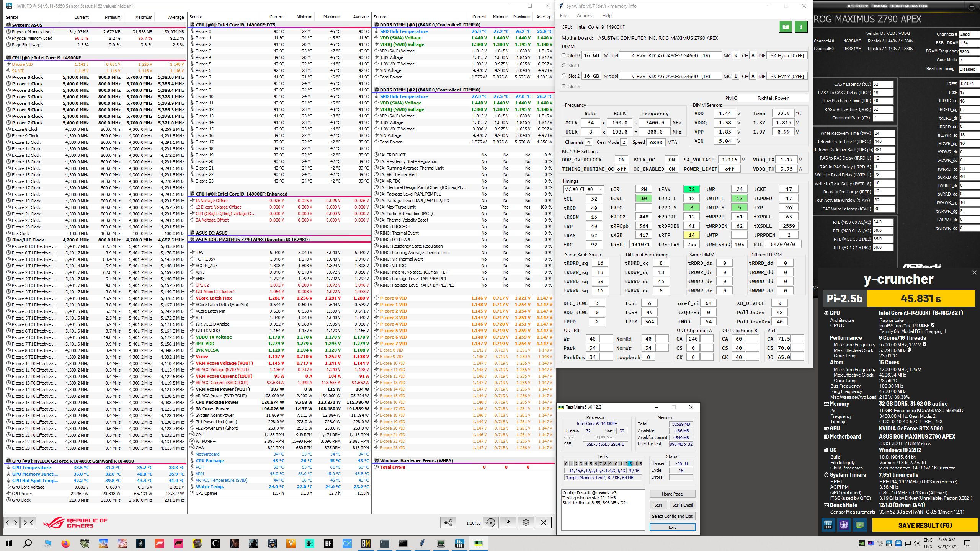The height and width of the screenshot is (551, 980).
Task: Click the green tFAW value 32 in pyhwinfo
Action: [691, 189]
